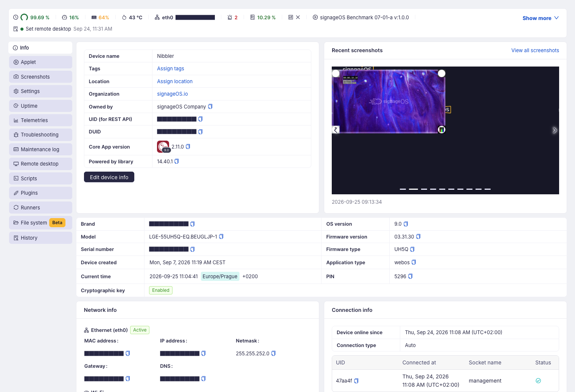Image resolution: width=575 pixels, height=392 pixels.
Task: Open the Remote desktop section
Action: click(x=40, y=164)
